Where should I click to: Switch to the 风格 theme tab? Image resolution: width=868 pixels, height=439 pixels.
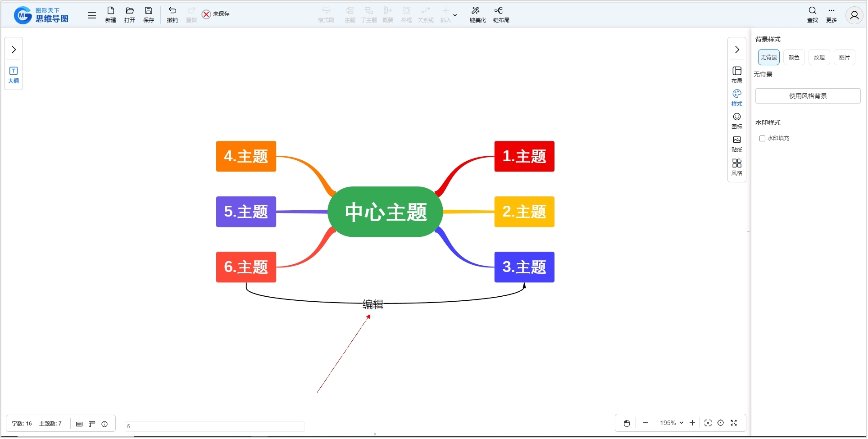coord(737,167)
